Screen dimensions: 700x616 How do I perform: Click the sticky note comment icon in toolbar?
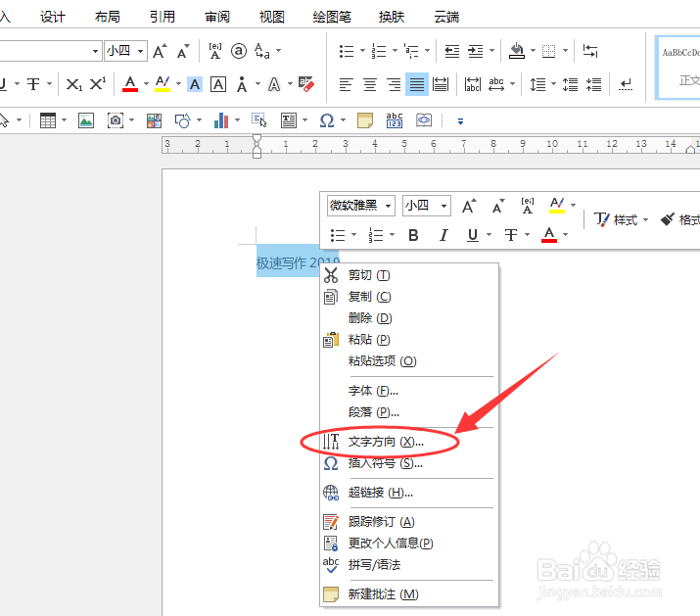(365, 120)
